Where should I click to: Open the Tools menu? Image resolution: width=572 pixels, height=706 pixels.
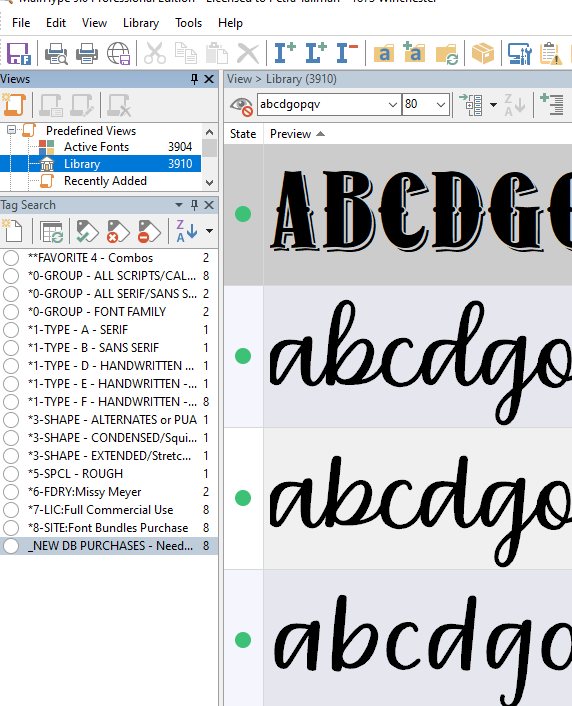point(188,23)
